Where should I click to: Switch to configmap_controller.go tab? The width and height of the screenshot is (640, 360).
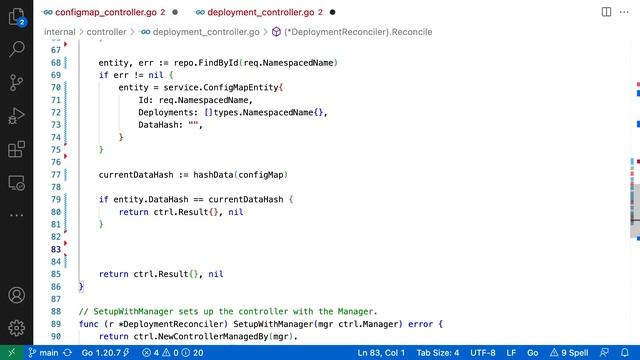click(106, 12)
